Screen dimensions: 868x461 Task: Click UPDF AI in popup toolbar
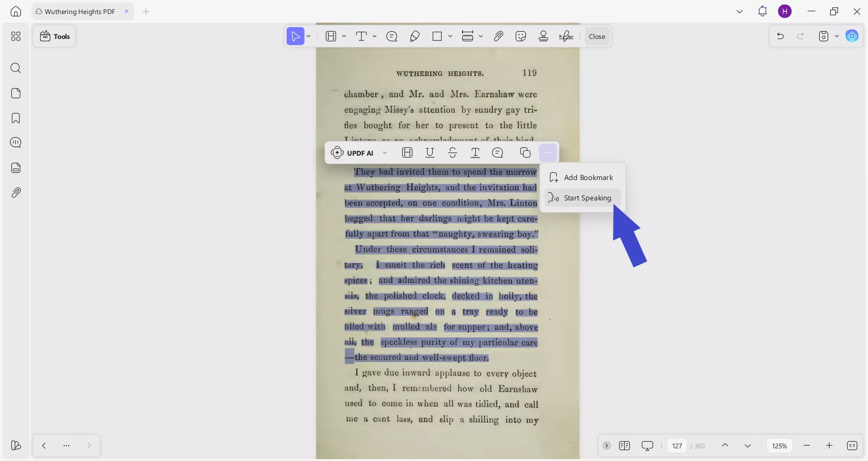353,152
